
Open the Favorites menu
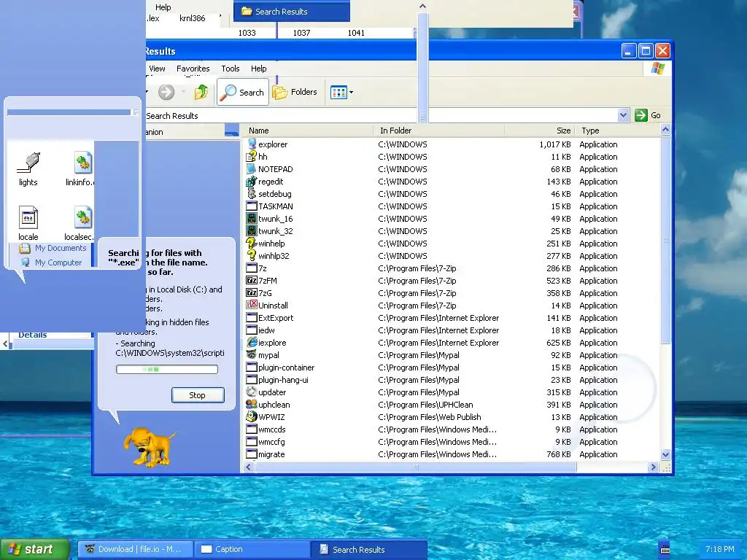tap(193, 69)
